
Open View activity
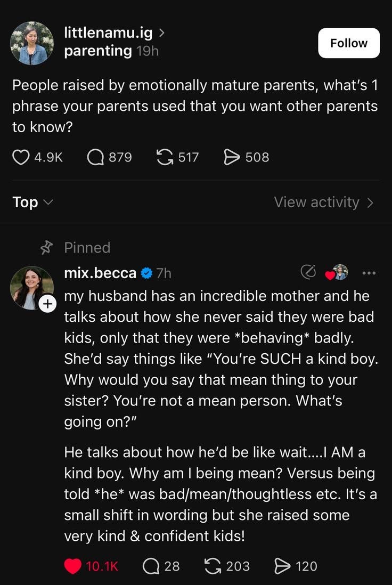click(323, 202)
